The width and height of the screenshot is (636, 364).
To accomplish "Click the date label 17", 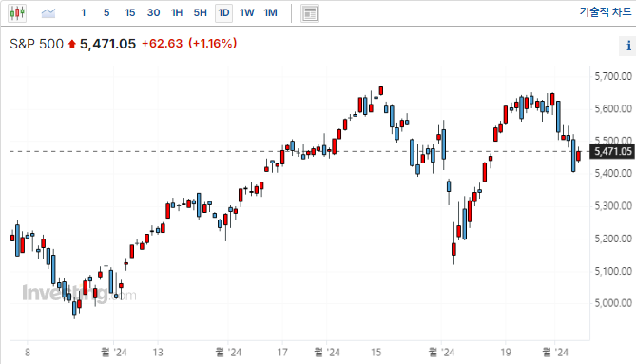I will pyautogui.click(x=282, y=353).
